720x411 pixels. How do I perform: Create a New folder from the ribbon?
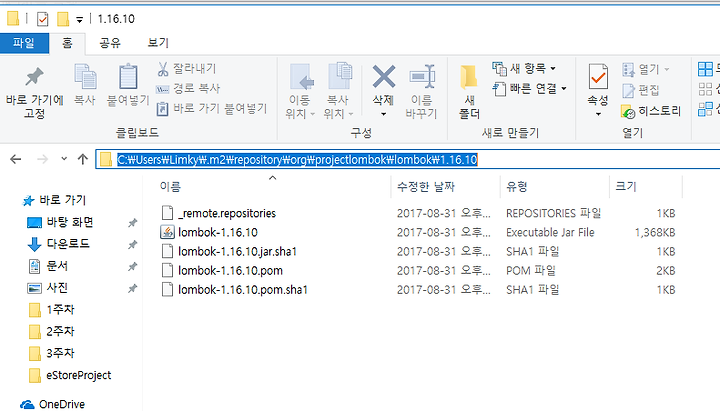(469, 92)
